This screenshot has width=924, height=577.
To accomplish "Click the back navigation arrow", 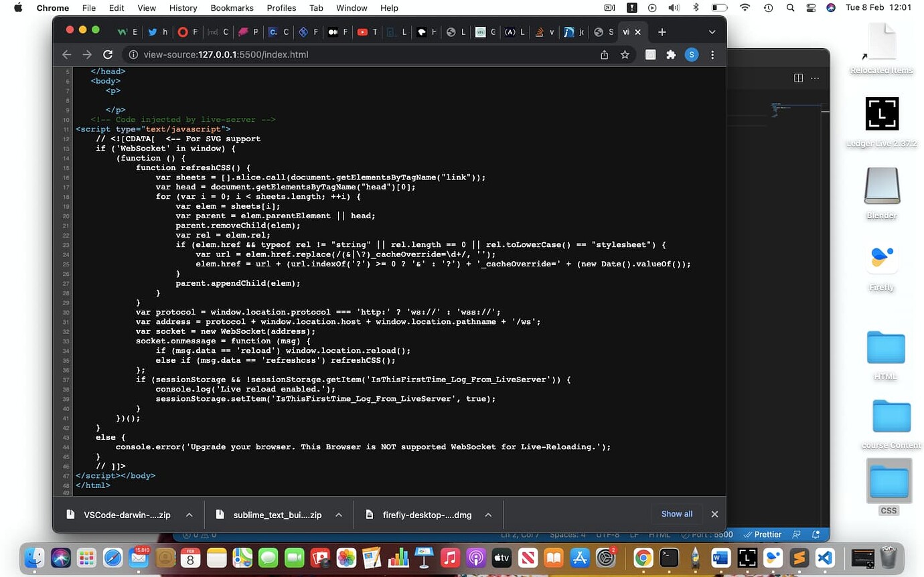I will (x=66, y=55).
